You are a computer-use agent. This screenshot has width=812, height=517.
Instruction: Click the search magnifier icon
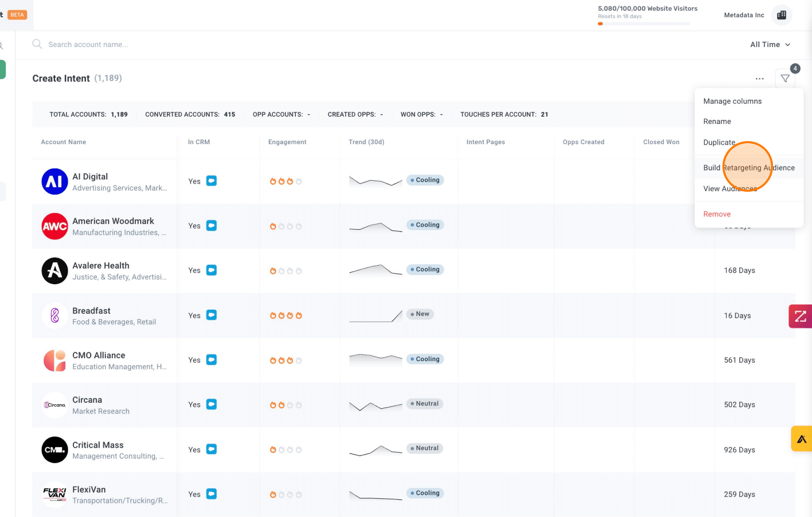pyautogui.click(x=37, y=44)
